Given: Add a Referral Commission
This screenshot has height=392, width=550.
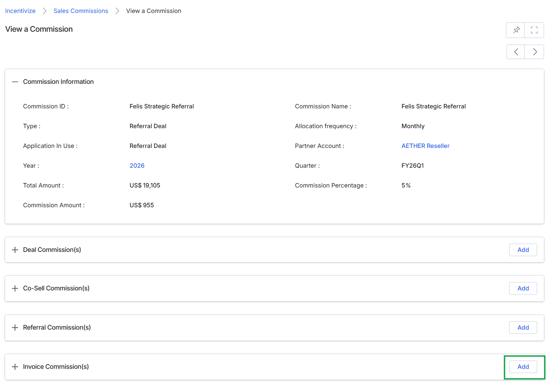Looking at the screenshot, I should [523, 328].
